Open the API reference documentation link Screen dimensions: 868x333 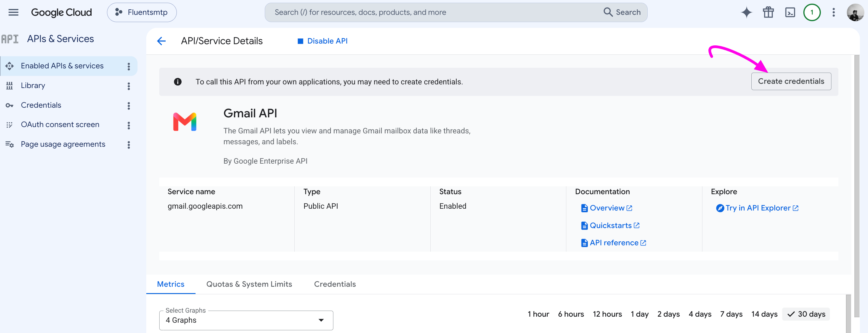(614, 243)
